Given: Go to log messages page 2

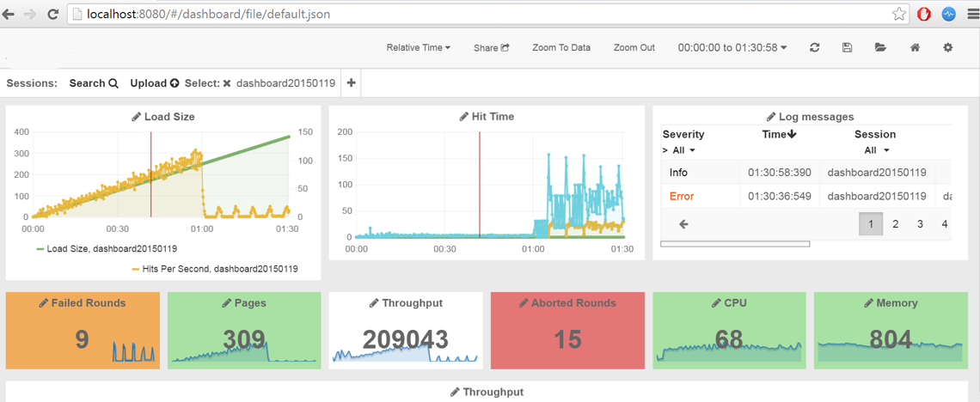Looking at the screenshot, I should click(x=896, y=224).
